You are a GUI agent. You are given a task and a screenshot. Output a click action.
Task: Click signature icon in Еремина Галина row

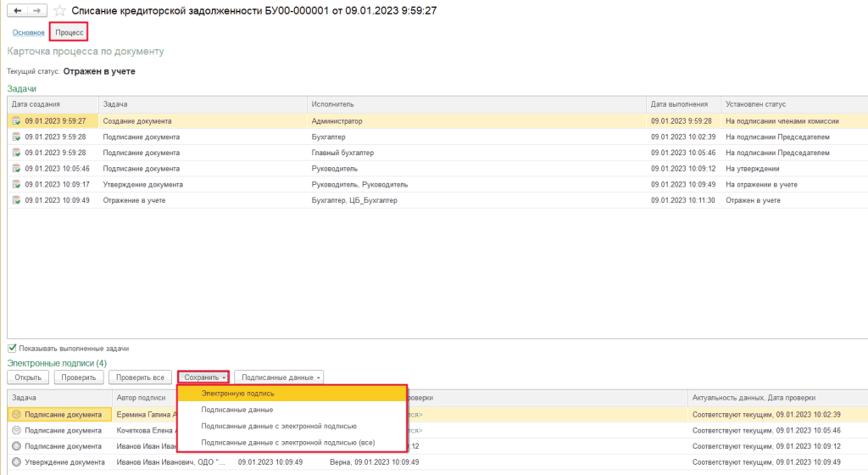click(17, 414)
